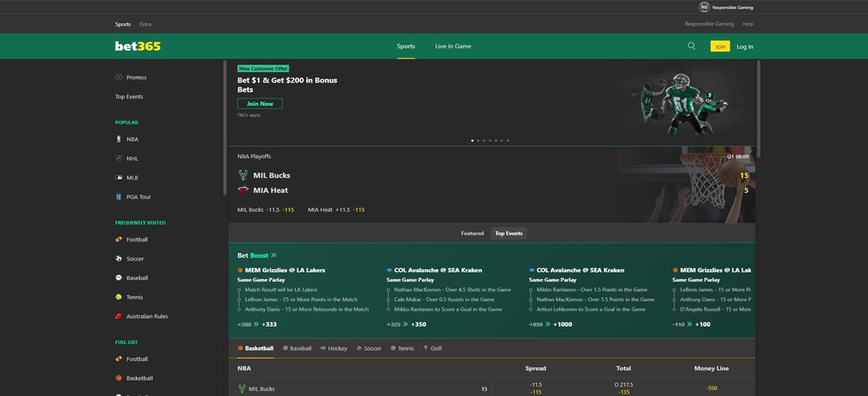Select the NHL icon under Popular
This screenshot has height=396, width=868.
[119, 158]
